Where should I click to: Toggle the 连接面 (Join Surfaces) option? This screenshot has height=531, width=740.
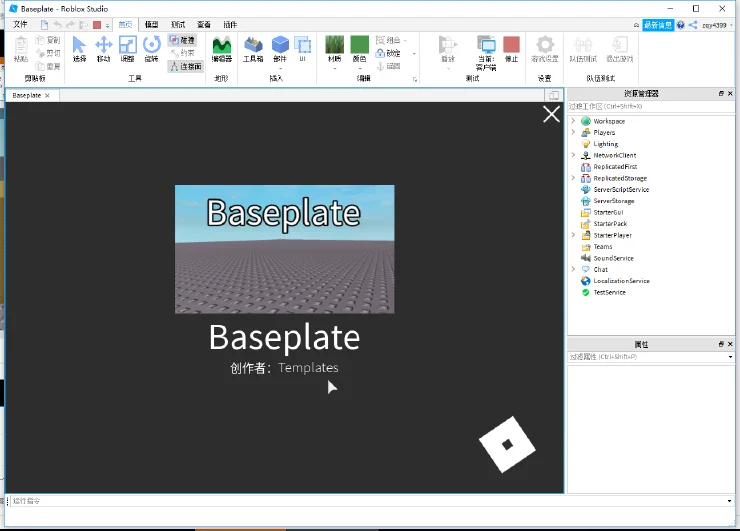[185, 67]
